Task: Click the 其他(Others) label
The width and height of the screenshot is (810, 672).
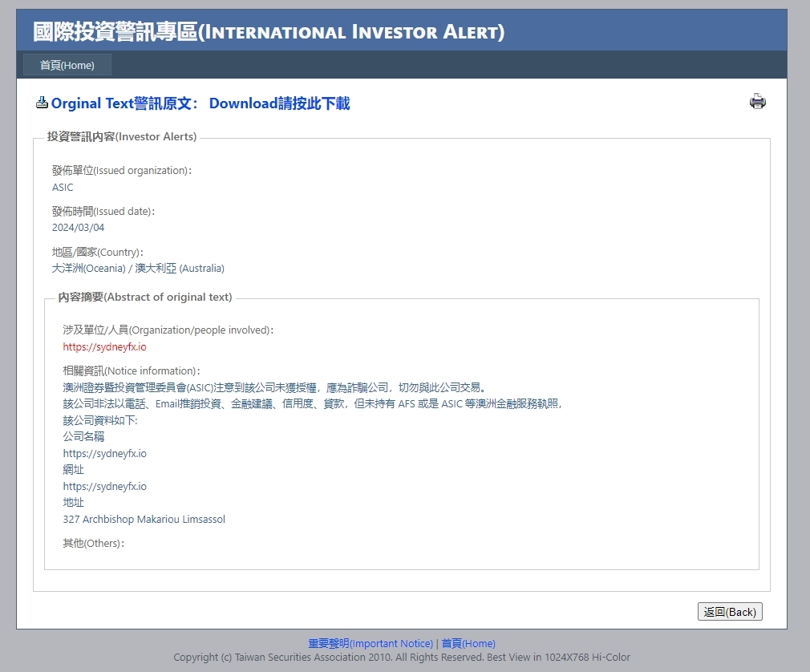Action: click(x=93, y=544)
